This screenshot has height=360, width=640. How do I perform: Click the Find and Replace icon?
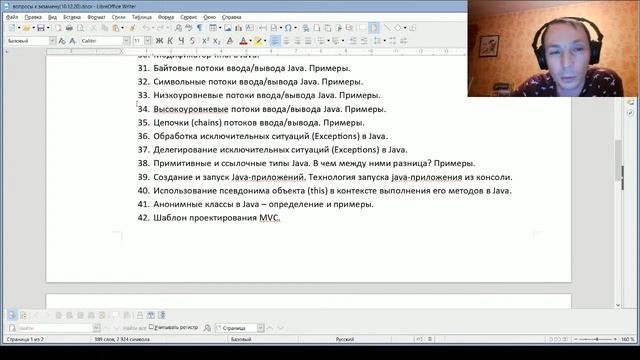pos(178,28)
